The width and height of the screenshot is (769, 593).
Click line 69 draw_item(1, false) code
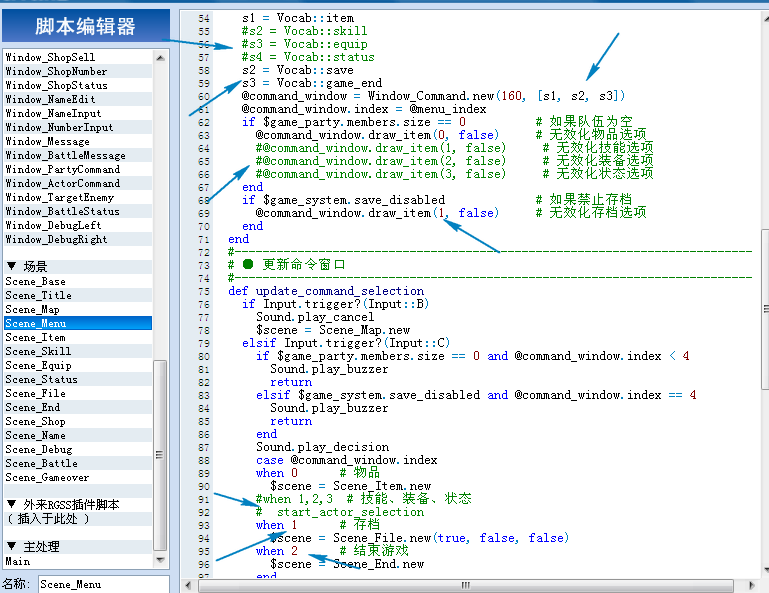click(377, 213)
